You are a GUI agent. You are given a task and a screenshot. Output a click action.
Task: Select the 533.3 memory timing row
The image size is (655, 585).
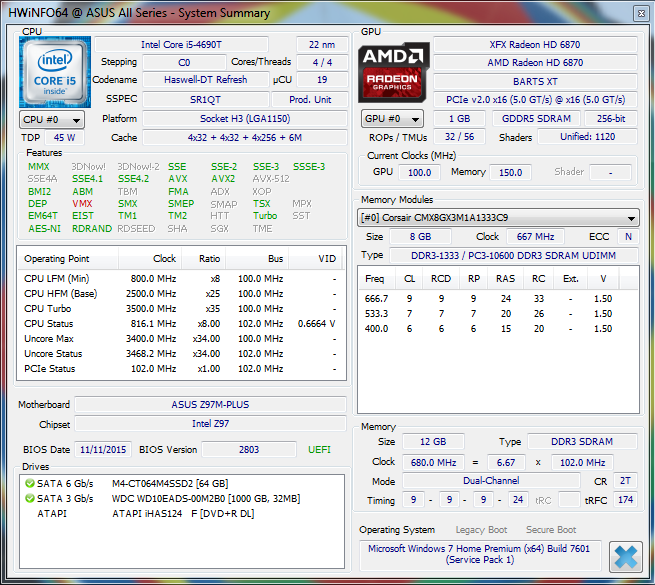(x=498, y=314)
